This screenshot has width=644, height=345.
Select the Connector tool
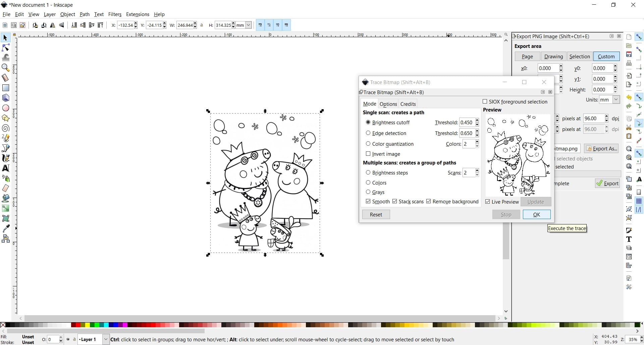pos(5,238)
